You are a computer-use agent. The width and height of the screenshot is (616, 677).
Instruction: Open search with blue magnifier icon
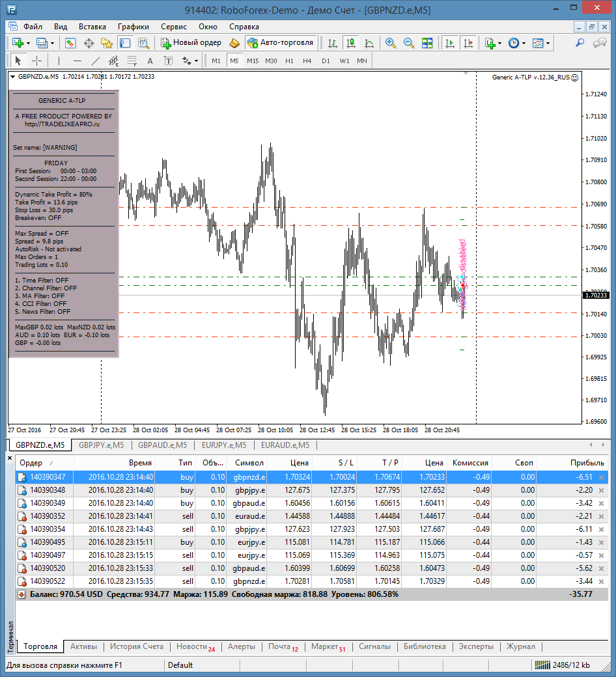580,43
